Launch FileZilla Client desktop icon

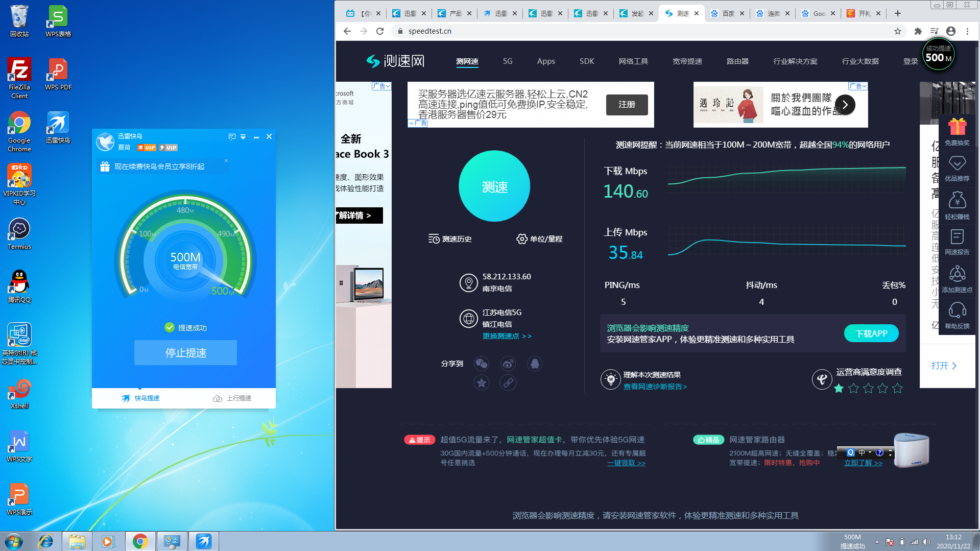click(19, 78)
